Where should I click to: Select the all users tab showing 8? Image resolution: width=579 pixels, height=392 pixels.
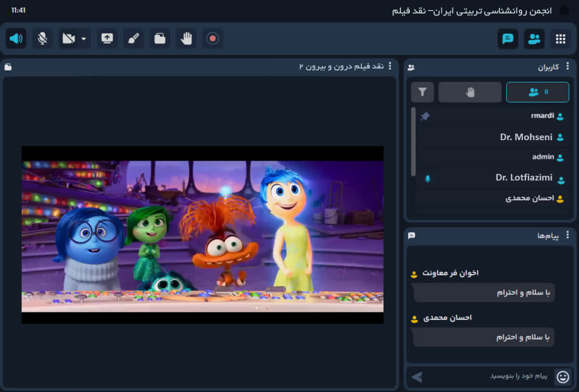537,92
